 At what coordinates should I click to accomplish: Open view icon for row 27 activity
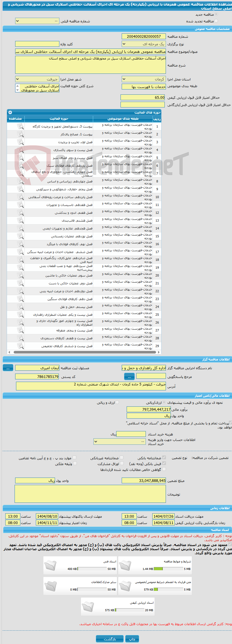20,330
